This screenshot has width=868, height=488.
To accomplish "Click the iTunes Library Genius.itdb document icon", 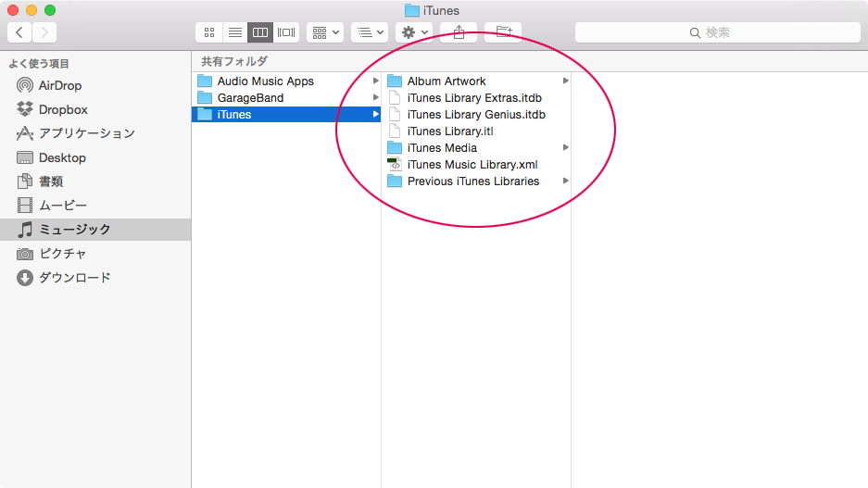I will point(395,114).
